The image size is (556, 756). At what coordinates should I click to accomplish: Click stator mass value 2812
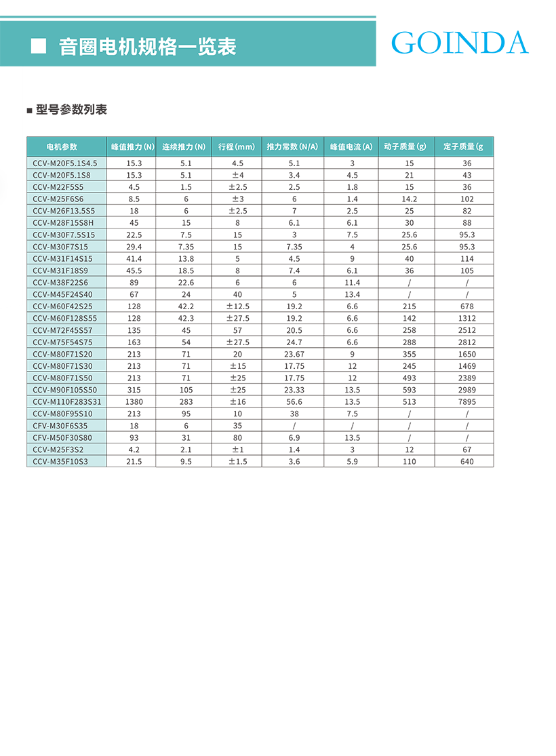pos(466,342)
